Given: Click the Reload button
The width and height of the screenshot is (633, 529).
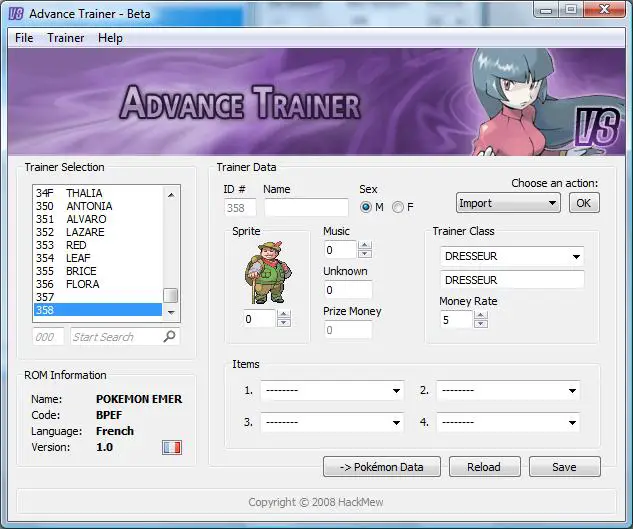Looking at the screenshot, I should coord(484,467).
